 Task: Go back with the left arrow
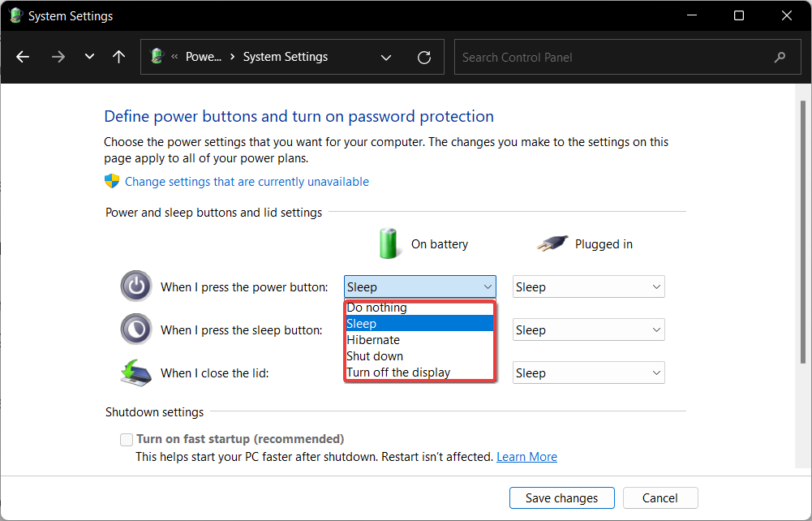click(23, 57)
